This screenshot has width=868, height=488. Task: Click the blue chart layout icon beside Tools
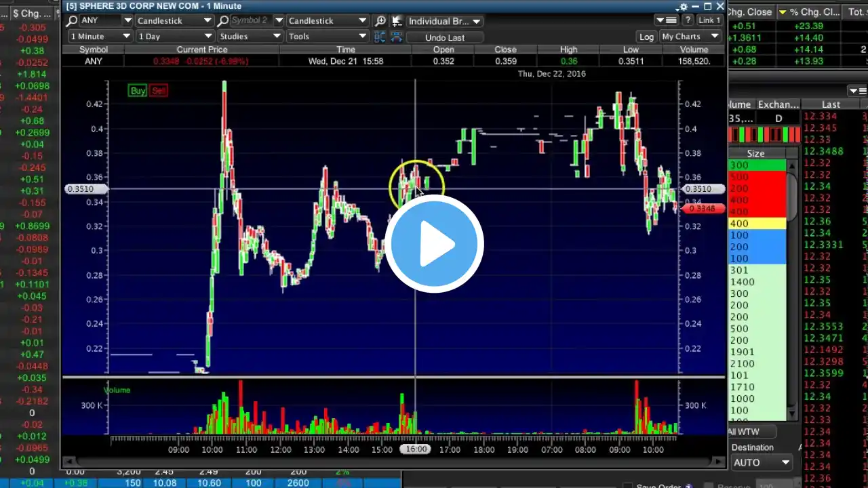pos(380,37)
